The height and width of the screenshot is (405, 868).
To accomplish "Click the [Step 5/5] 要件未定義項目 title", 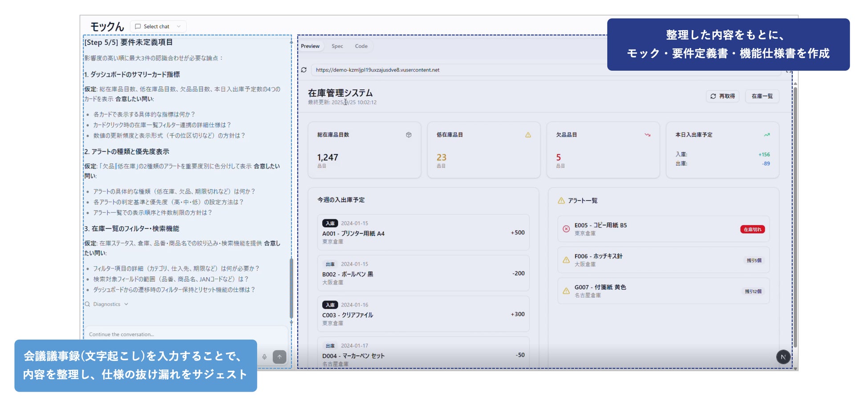I will 129,42.
